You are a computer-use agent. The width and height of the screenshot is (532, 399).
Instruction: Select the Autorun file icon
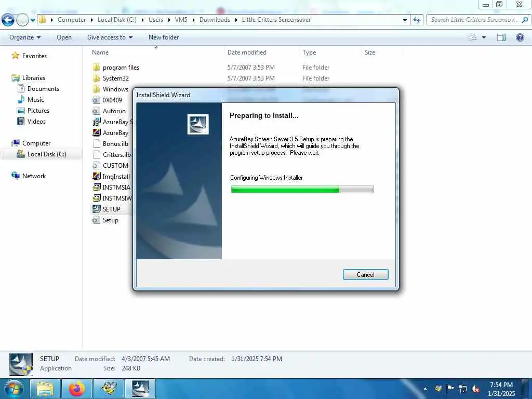[96, 111]
